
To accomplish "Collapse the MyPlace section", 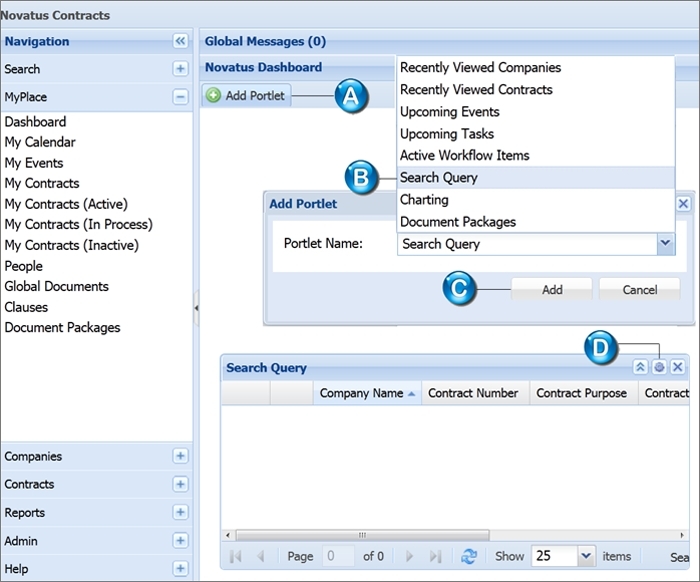I will pos(180,97).
